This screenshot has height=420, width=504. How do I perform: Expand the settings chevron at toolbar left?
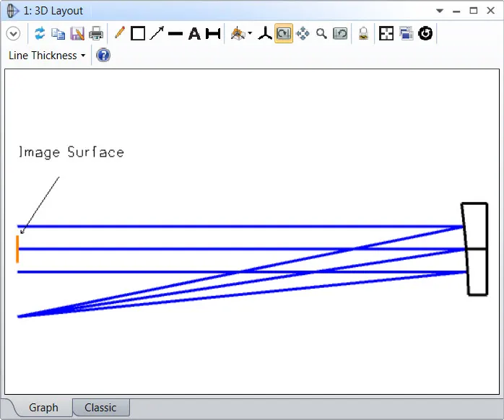pyautogui.click(x=13, y=33)
